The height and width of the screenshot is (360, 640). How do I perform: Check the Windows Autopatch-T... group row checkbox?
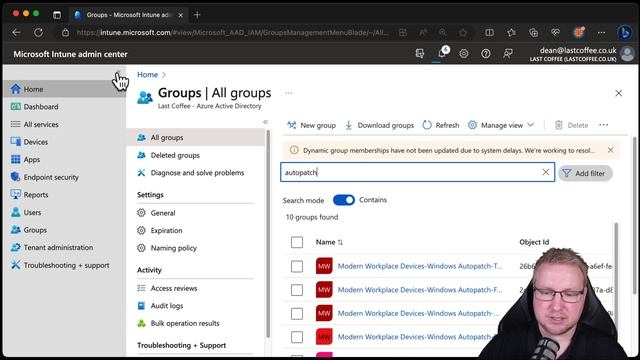[297, 266]
